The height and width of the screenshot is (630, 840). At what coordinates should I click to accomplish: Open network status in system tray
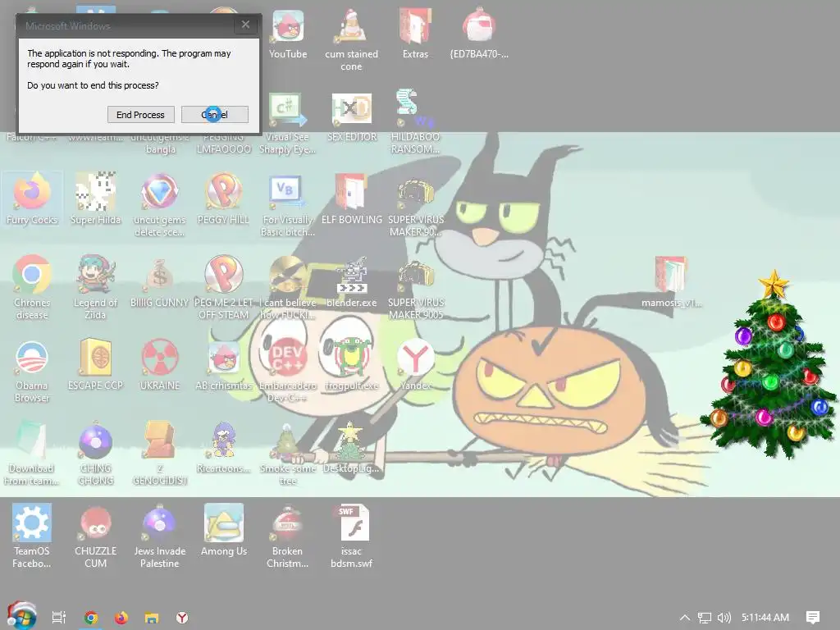coord(705,618)
